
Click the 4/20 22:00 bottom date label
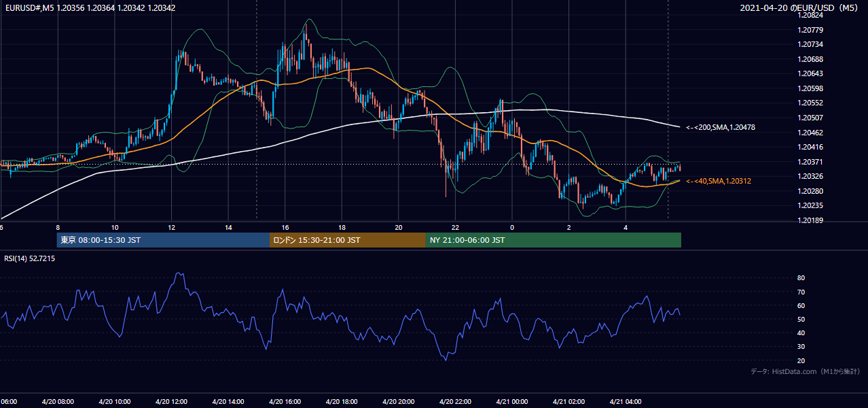(454, 401)
